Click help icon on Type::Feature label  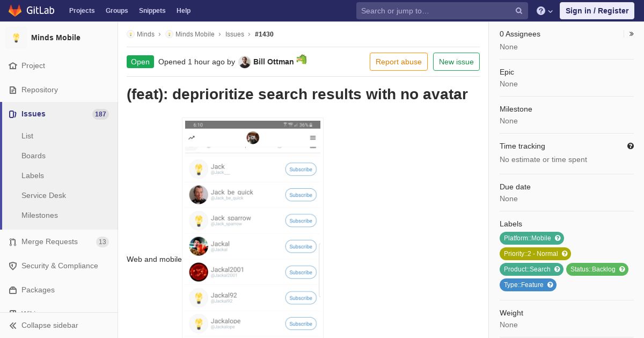coord(551,285)
